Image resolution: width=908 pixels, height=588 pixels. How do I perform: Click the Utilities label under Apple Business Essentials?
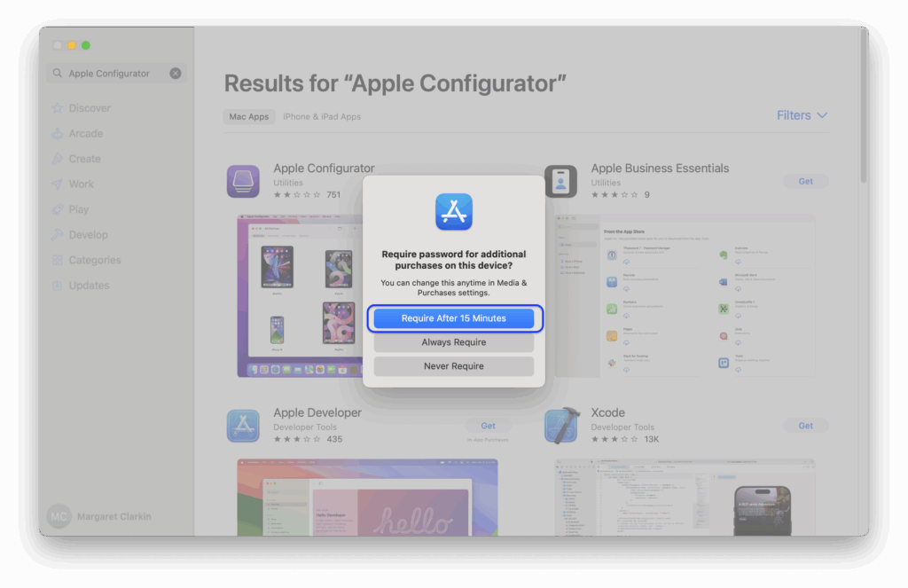tap(606, 183)
